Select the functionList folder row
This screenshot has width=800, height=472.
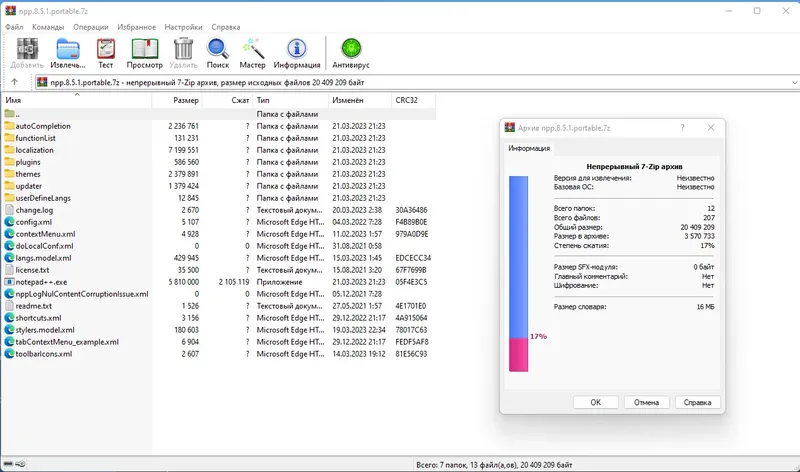tap(219, 138)
